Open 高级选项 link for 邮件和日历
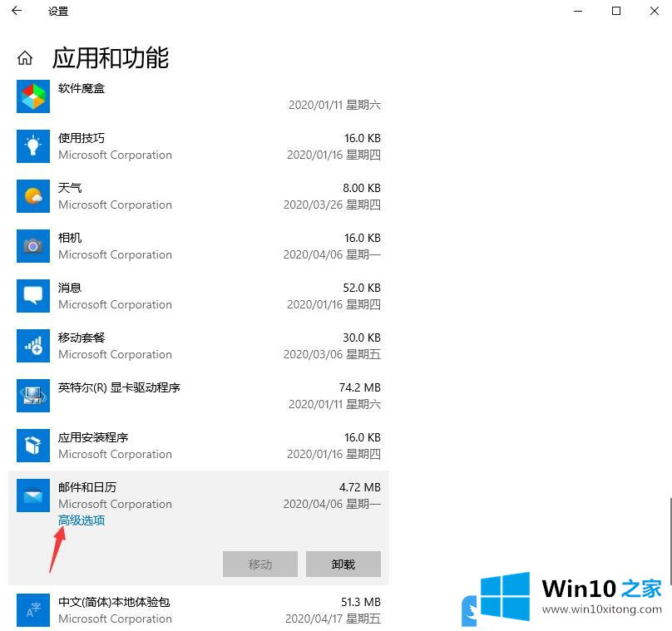The height and width of the screenshot is (631, 672). pos(82,520)
